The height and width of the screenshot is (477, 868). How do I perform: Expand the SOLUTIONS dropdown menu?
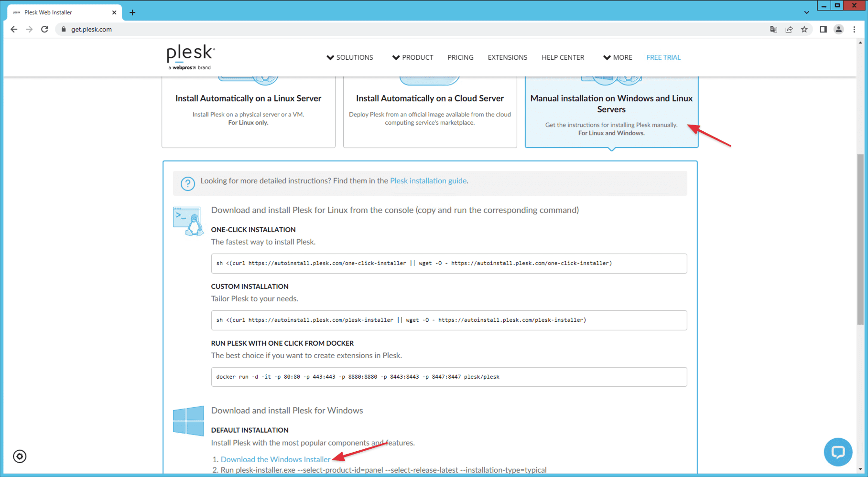click(350, 57)
